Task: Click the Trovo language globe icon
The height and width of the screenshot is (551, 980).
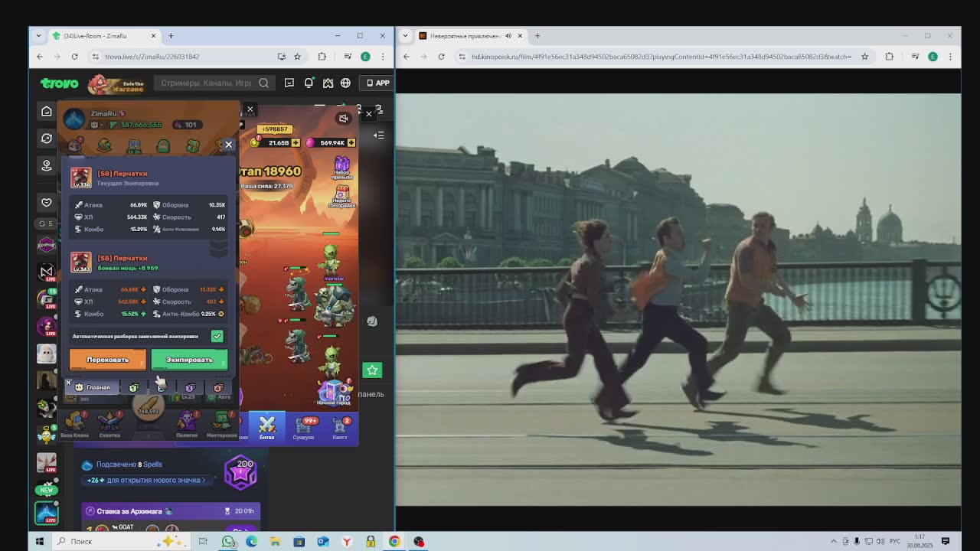Action: tap(345, 83)
